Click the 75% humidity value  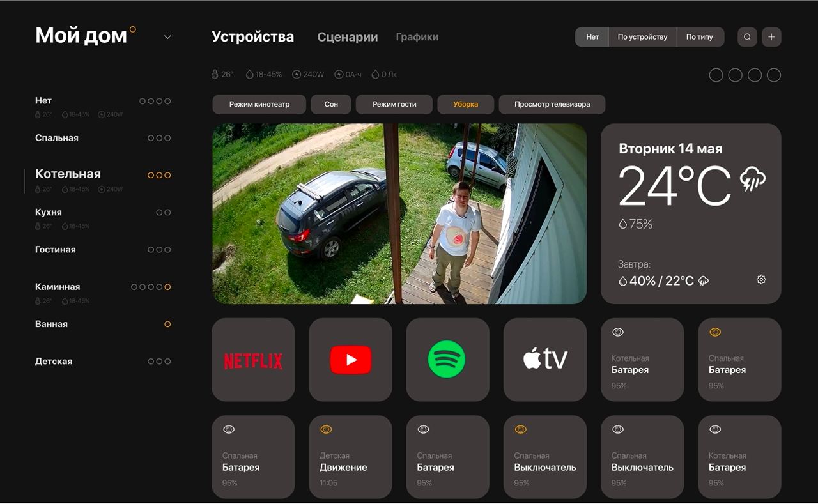coord(635,224)
